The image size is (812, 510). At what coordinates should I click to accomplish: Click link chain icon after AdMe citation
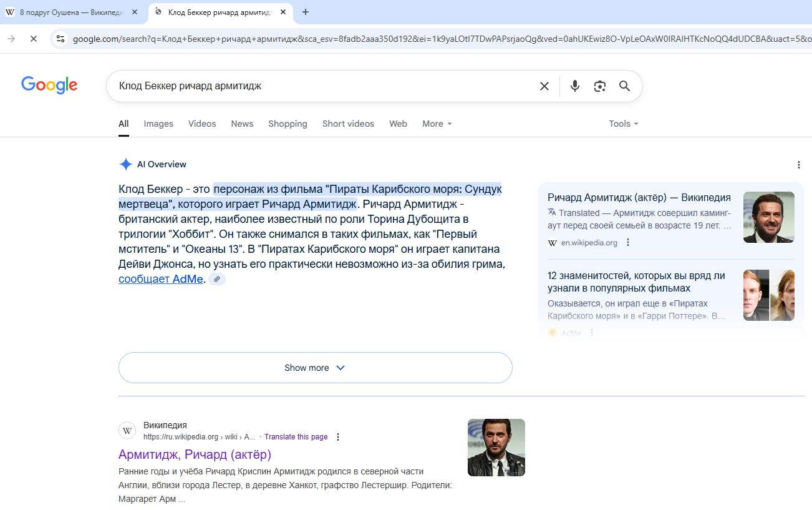tap(217, 279)
